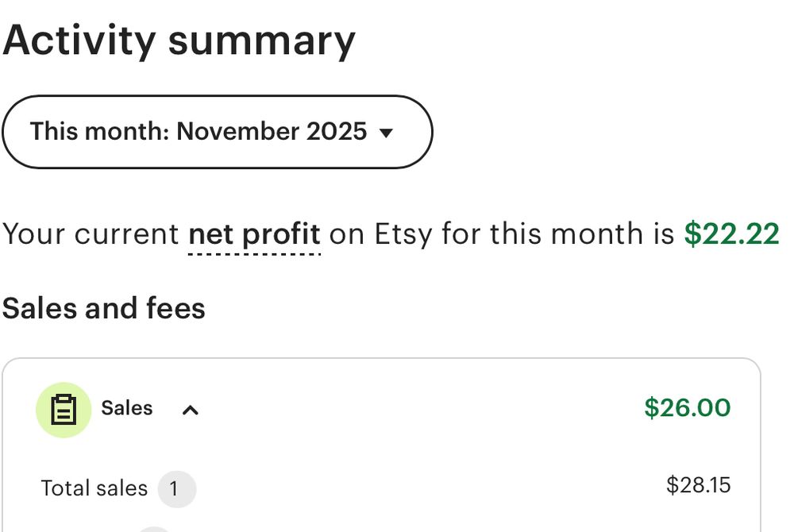794x532 pixels.
Task: Click the cut-off badge under Total sales
Action: click(x=155, y=528)
